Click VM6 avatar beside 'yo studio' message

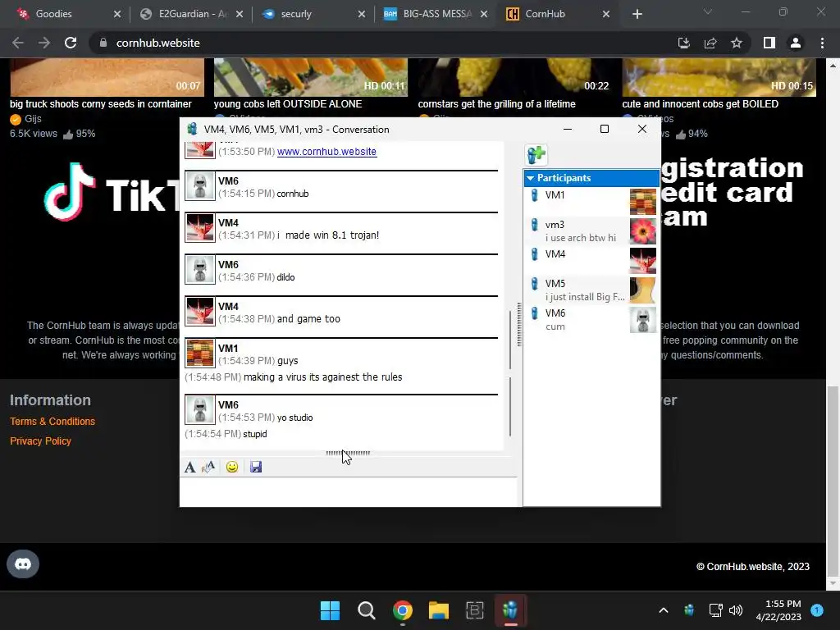pyautogui.click(x=200, y=410)
